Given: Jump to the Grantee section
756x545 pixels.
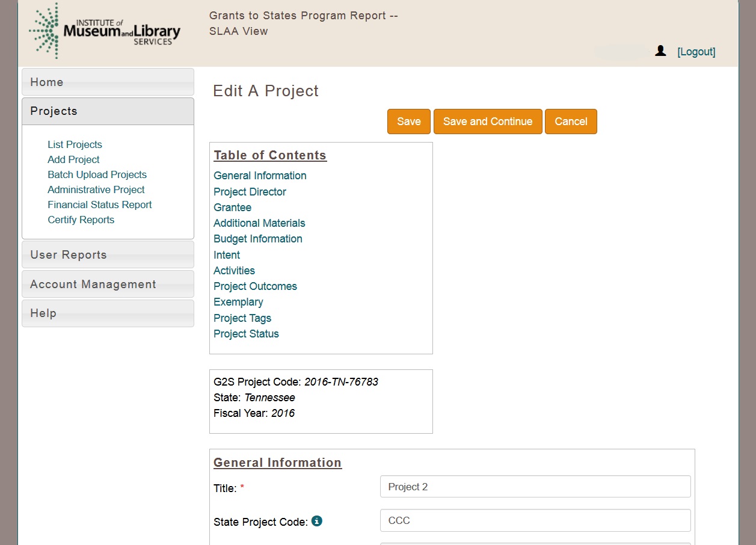Looking at the screenshot, I should 232,208.
